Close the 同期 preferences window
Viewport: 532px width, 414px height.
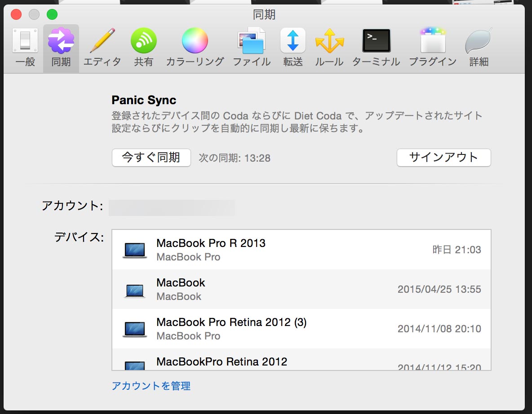click(x=16, y=14)
